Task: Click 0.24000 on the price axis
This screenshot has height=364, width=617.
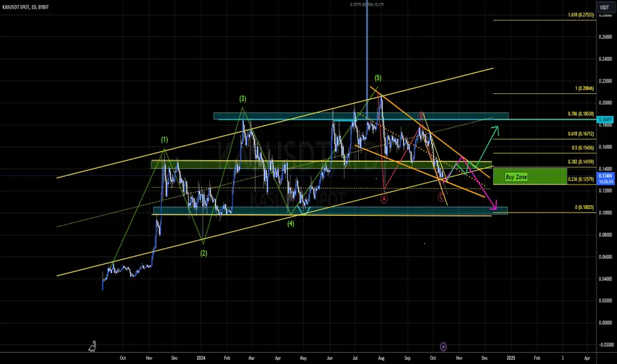Action: click(605, 59)
